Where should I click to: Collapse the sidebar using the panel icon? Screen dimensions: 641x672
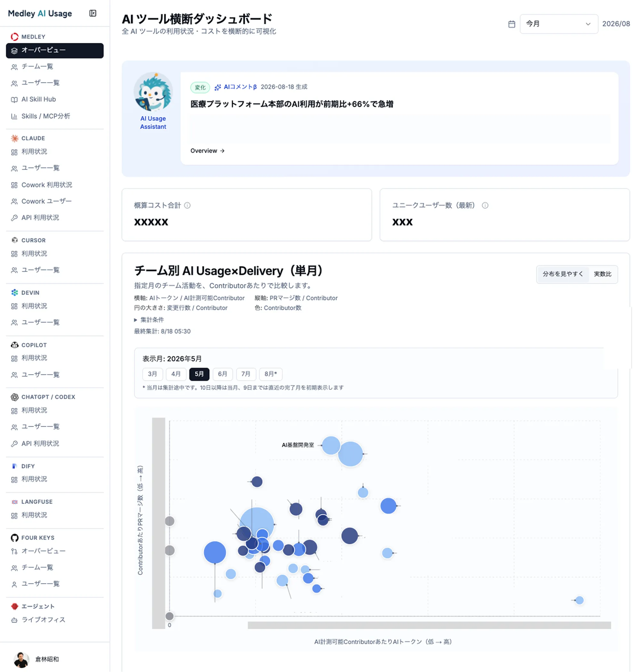click(x=93, y=13)
